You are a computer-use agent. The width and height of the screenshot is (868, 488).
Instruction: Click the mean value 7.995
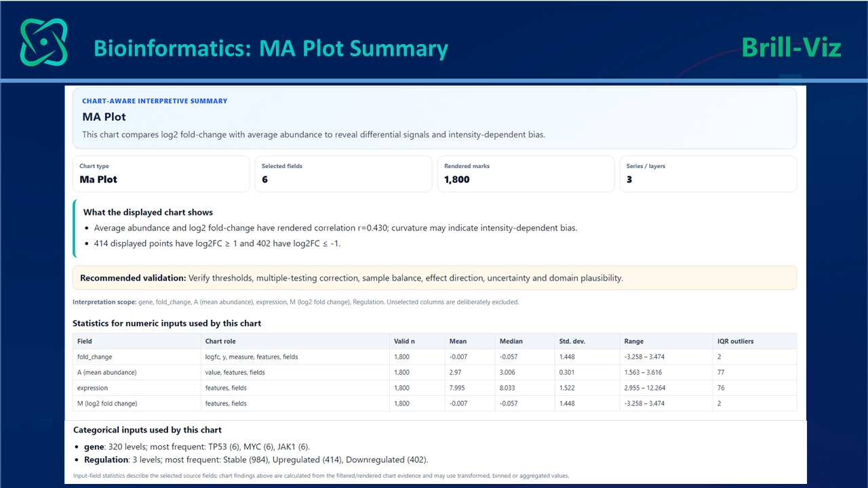458,388
